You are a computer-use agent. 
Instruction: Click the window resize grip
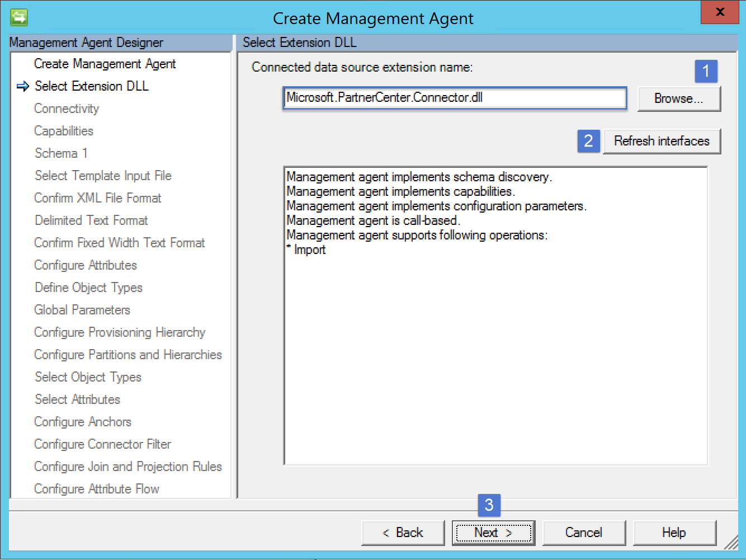[731, 542]
